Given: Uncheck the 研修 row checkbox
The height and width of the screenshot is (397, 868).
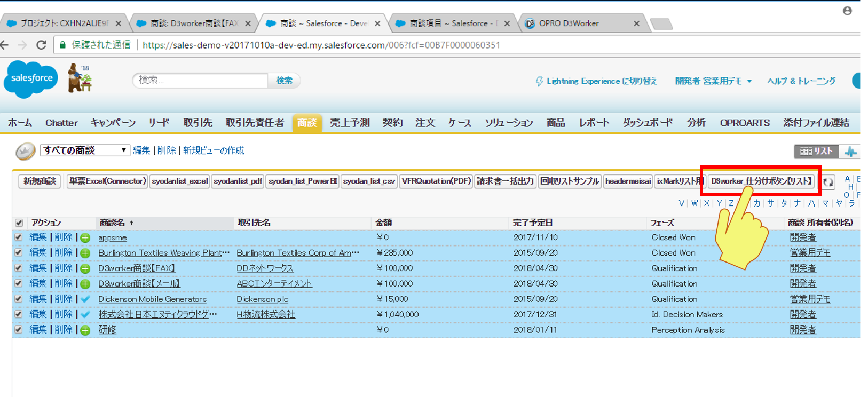Looking at the screenshot, I should pyautogui.click(x=19, y=330).
